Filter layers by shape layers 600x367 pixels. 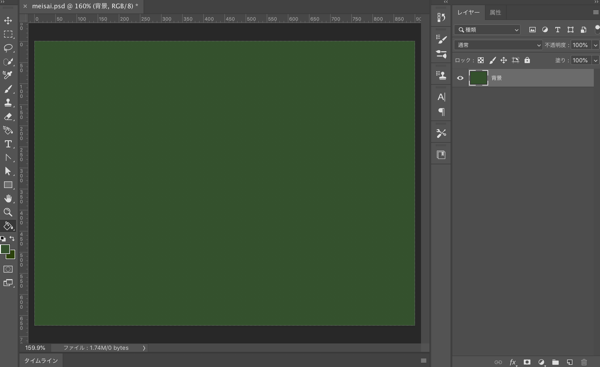tap(571, 29)
